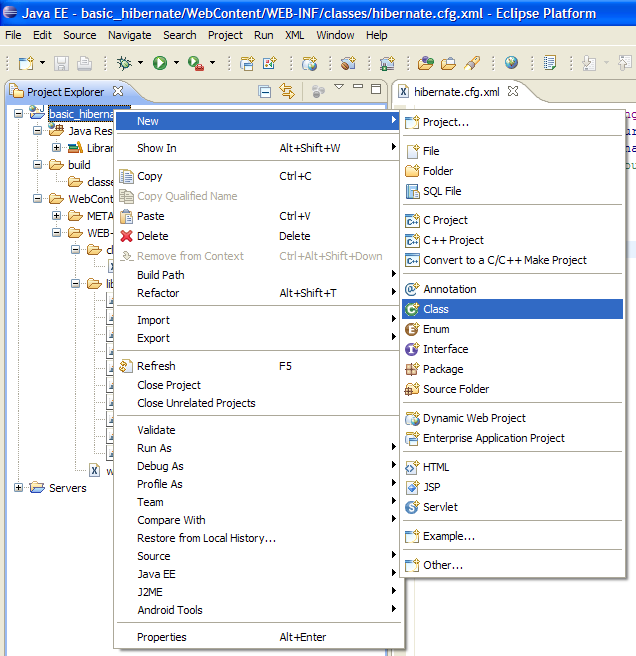
Task: Open the Run As submenu
Action: coord(258,448)
